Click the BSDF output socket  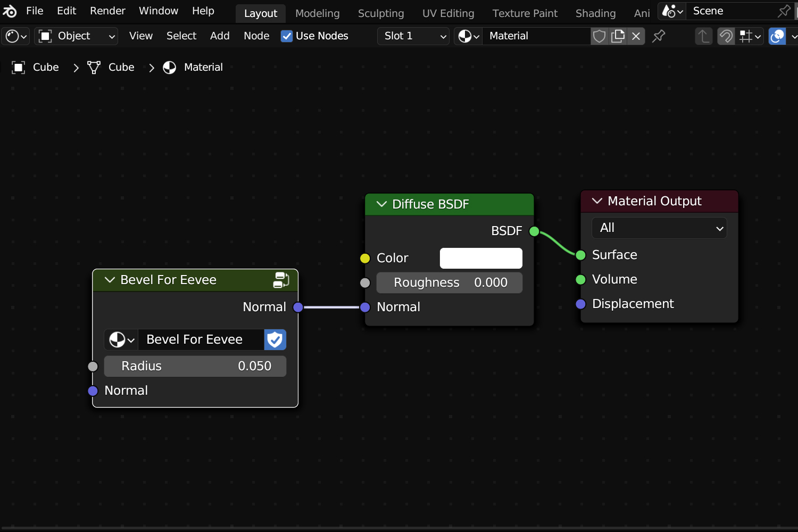click(534, 231)
